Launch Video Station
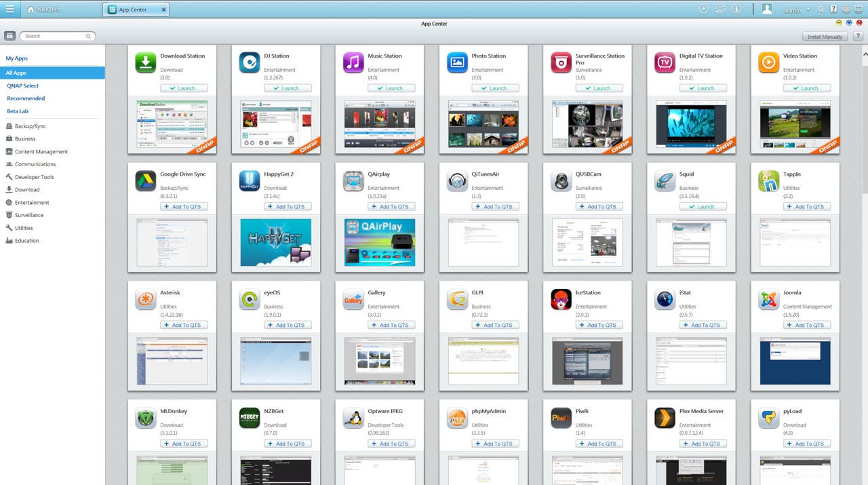The height and width of the screenshot is (485, 868). point(807,88)
